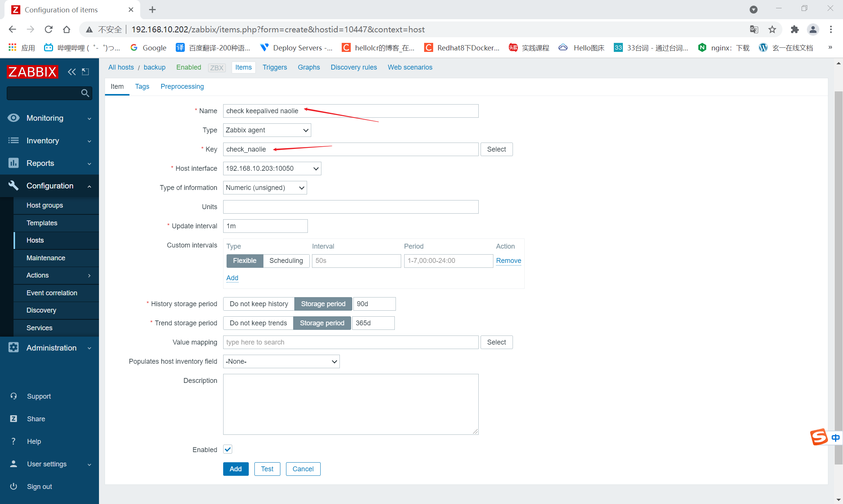Open the Type dropdown showing Zabbix agent
This screenshot has width=843, height=504.
click(267, 130)
